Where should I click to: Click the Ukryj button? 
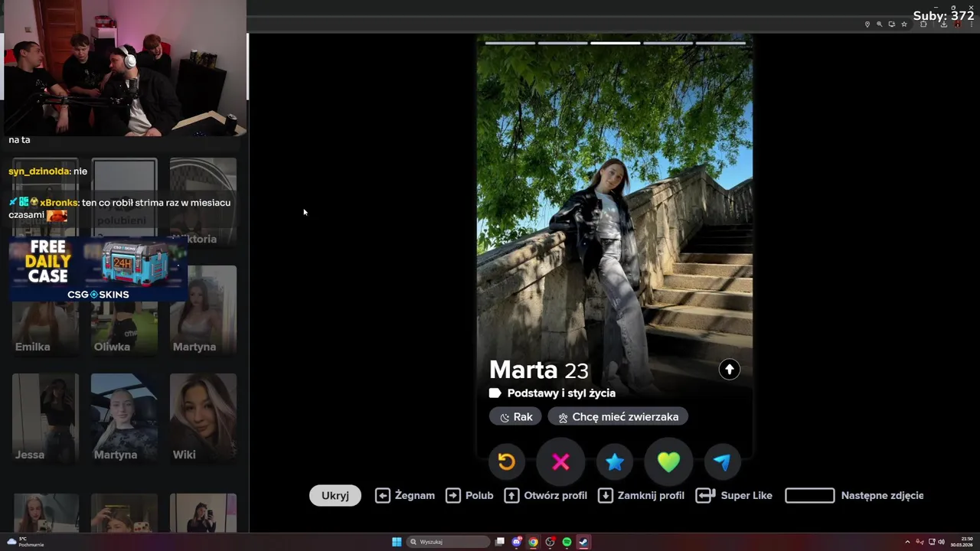coord(335,495)
